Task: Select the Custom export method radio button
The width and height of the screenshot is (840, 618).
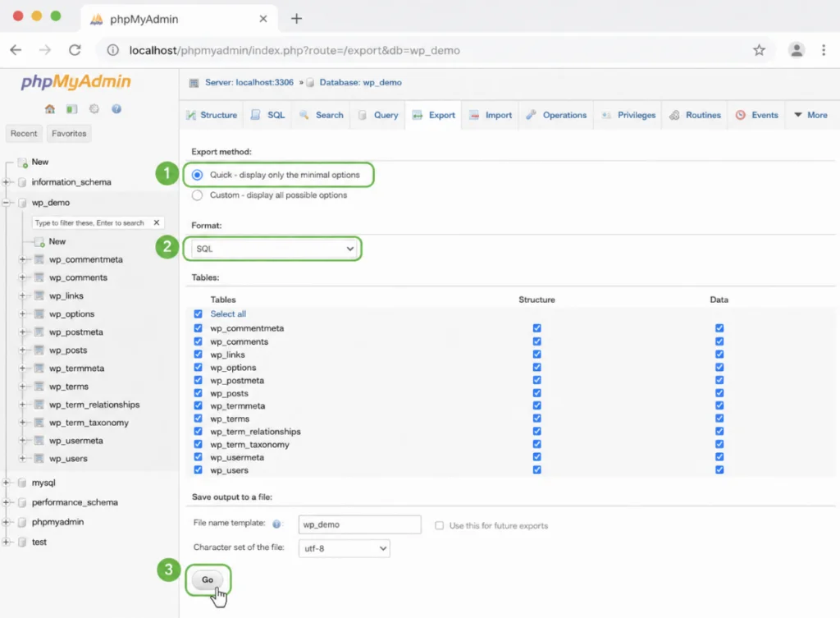Action: [x=197, y=195]
